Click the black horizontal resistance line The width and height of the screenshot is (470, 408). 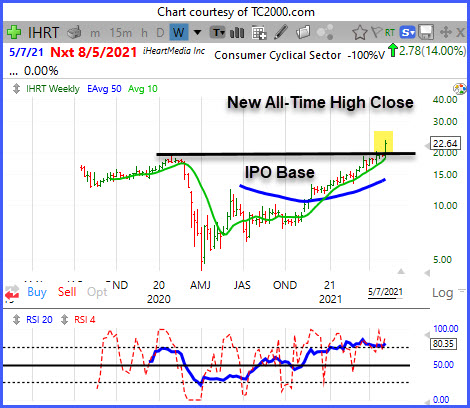tap(286, 154)
